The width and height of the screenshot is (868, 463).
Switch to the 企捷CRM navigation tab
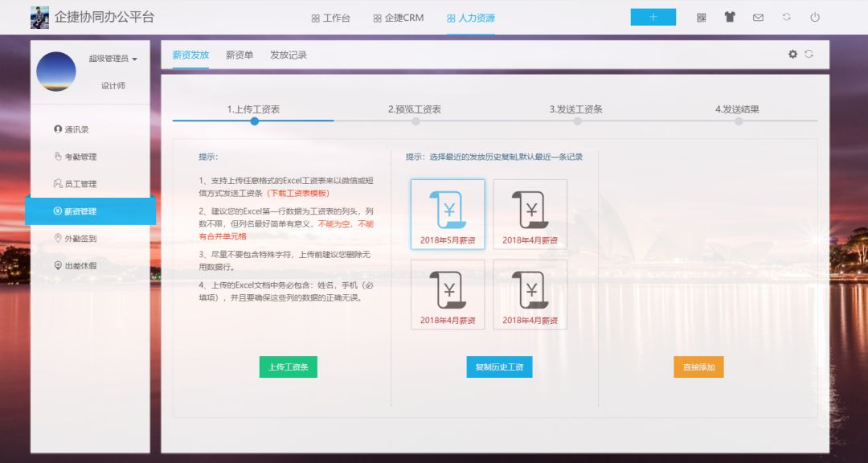pyautogui.click(x=399, y=18)
